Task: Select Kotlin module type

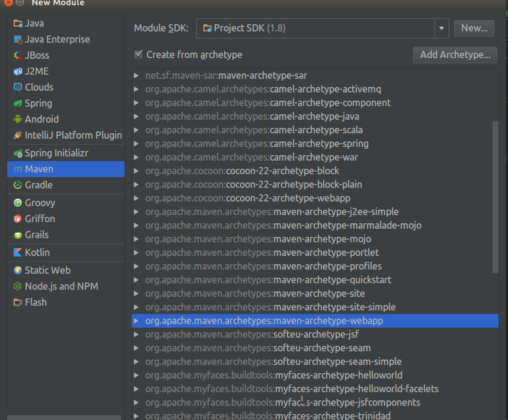Action: [66, 253]
